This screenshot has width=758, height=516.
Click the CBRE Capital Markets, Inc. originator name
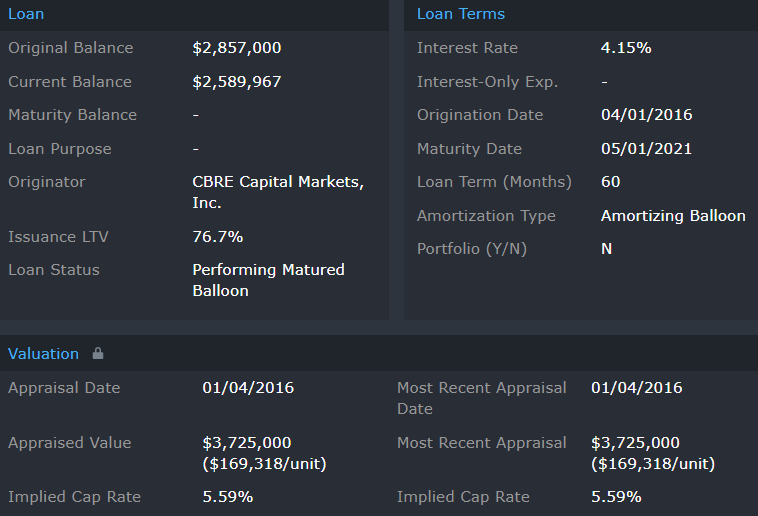pos(277,192)
